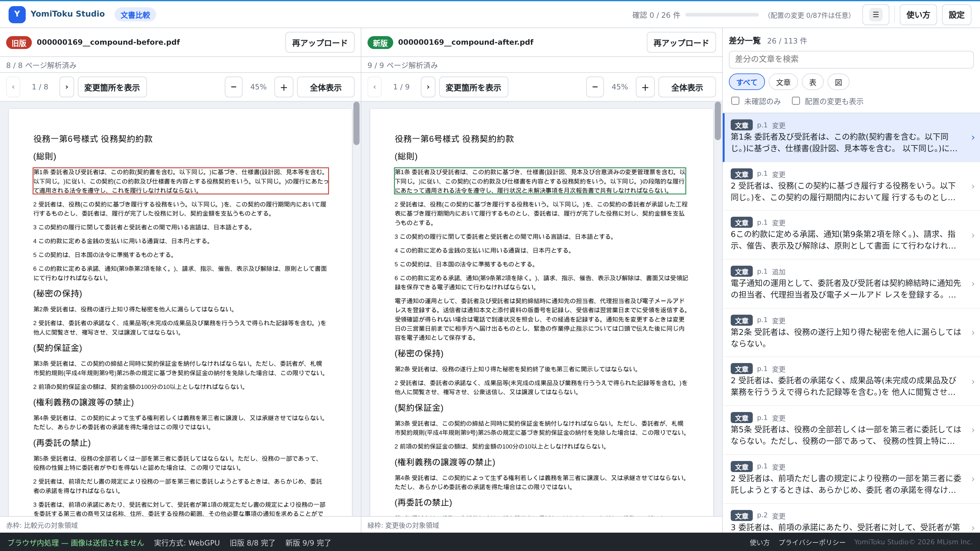Select the 表 filter tab
This screenshot has height=551, width=980.
pyautogui.click(x=812, y=82)
